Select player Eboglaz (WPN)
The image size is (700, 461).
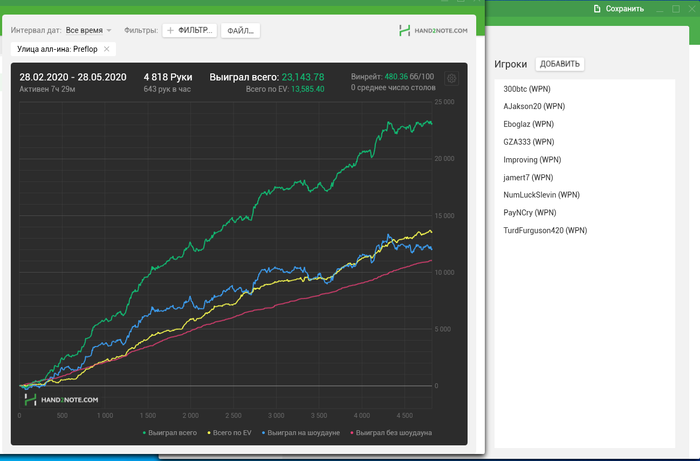(x=529, y=124)
